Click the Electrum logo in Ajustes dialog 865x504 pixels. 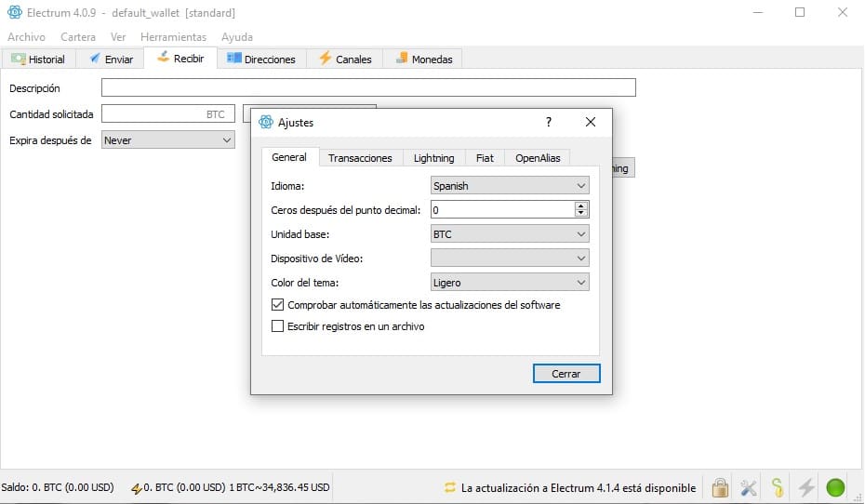click(266, 123)
